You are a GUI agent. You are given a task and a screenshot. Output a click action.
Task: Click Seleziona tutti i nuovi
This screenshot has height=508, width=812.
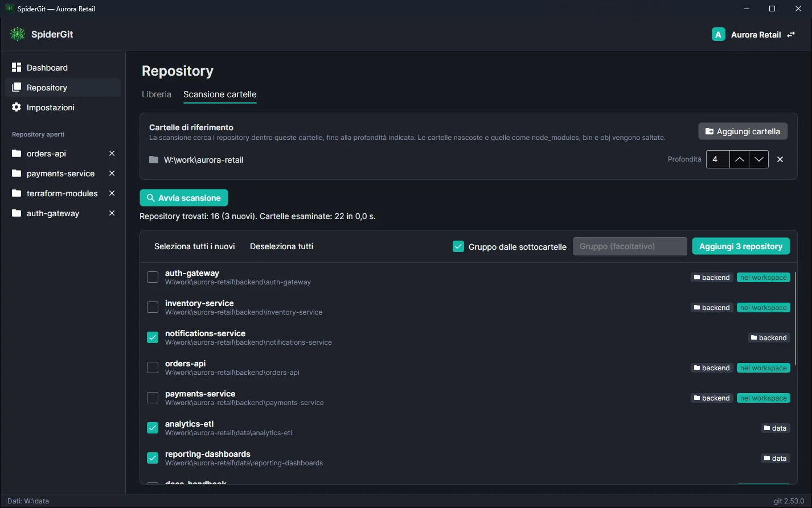[195, 246]
